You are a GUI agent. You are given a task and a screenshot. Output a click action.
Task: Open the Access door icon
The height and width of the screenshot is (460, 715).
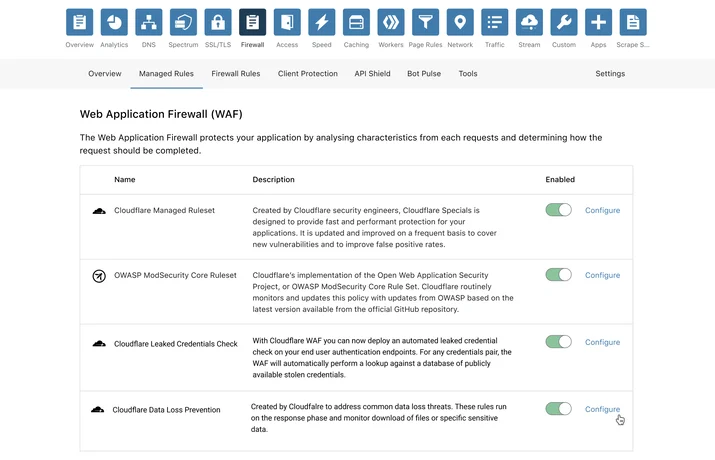tap(287, 22)
